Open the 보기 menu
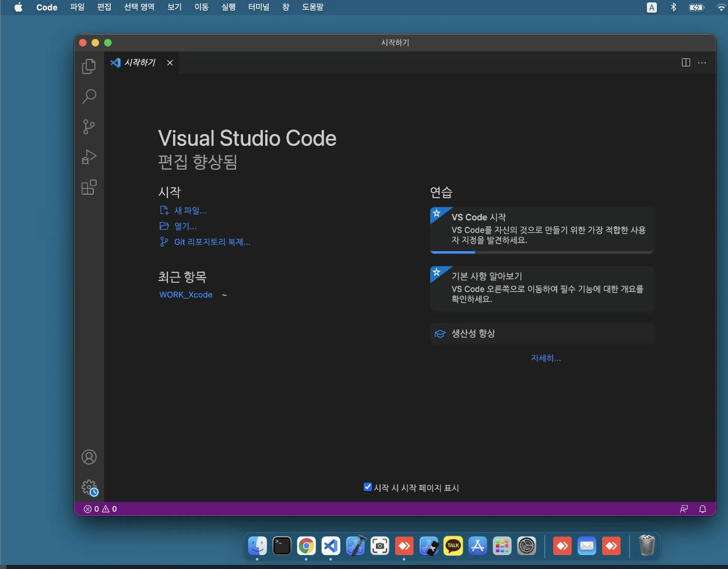 tap(174, 7)
